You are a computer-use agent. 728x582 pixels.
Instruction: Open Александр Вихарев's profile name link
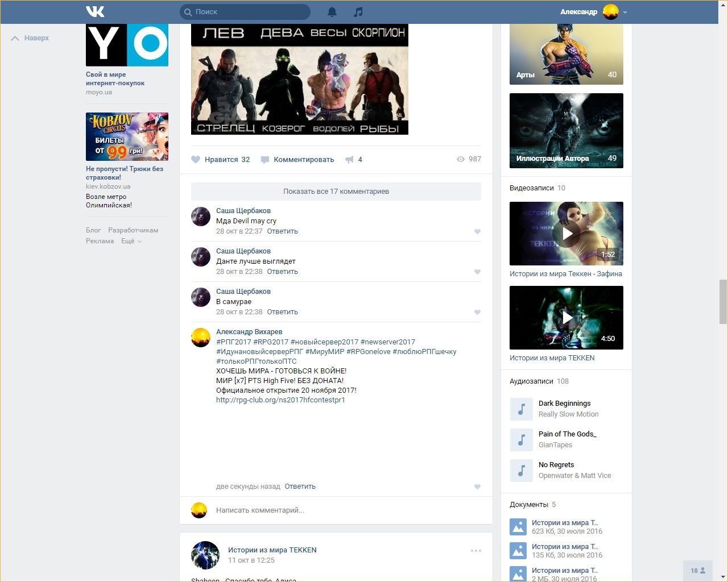(249, 332)
